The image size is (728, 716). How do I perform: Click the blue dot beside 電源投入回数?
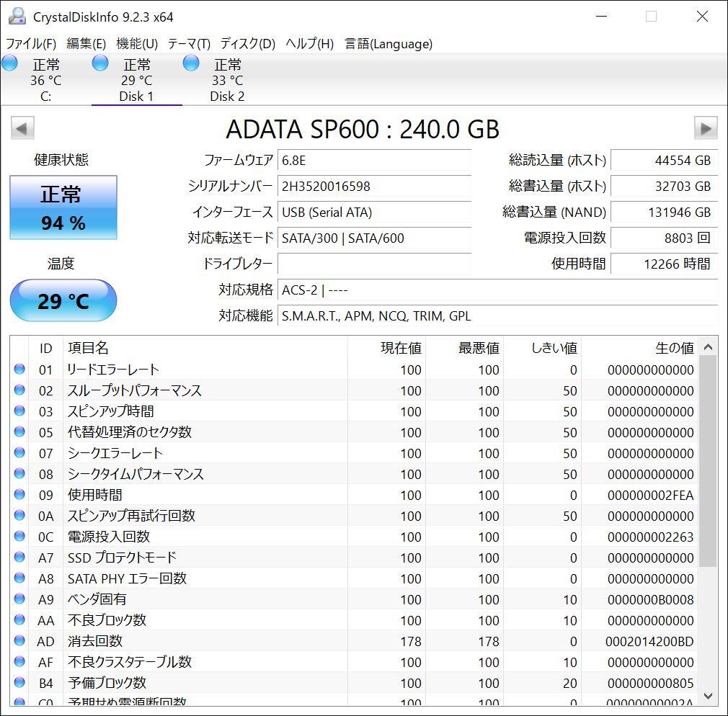point(19,536)
